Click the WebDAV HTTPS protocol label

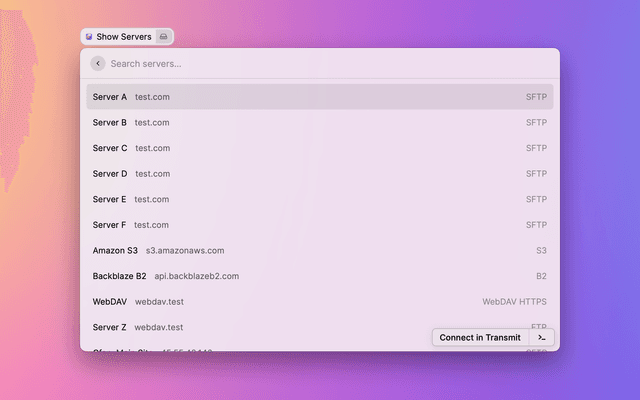(514, 301)
